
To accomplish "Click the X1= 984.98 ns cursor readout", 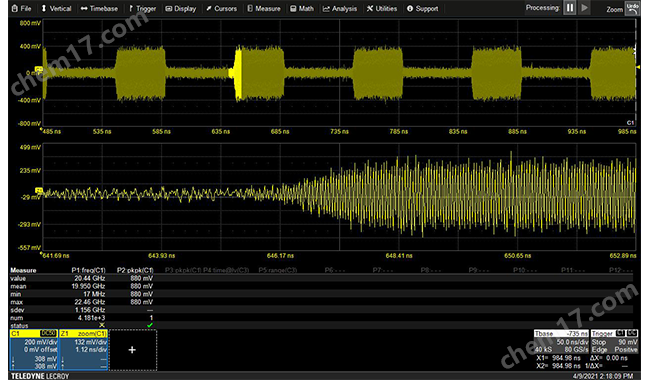I will (x=558, y=358).
